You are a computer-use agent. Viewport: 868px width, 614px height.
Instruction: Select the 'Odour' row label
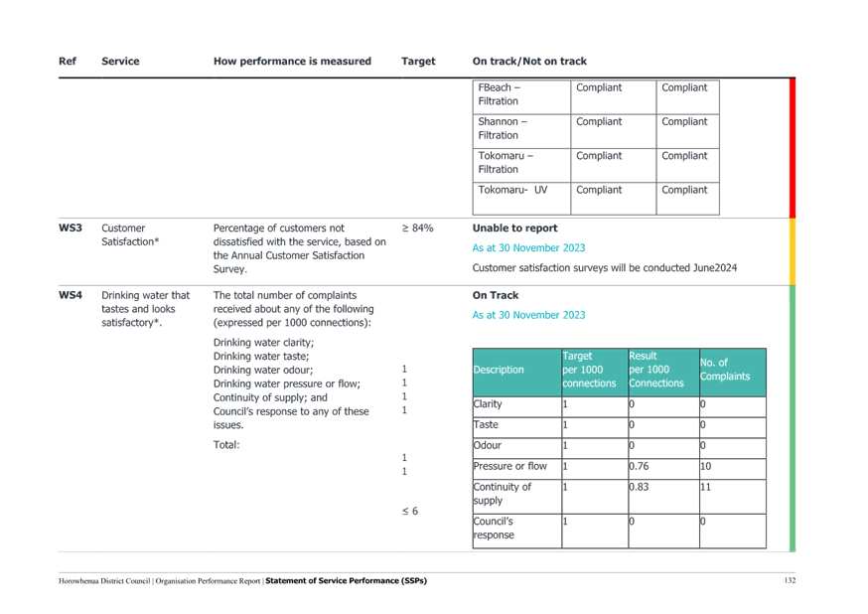click(488, 445)
